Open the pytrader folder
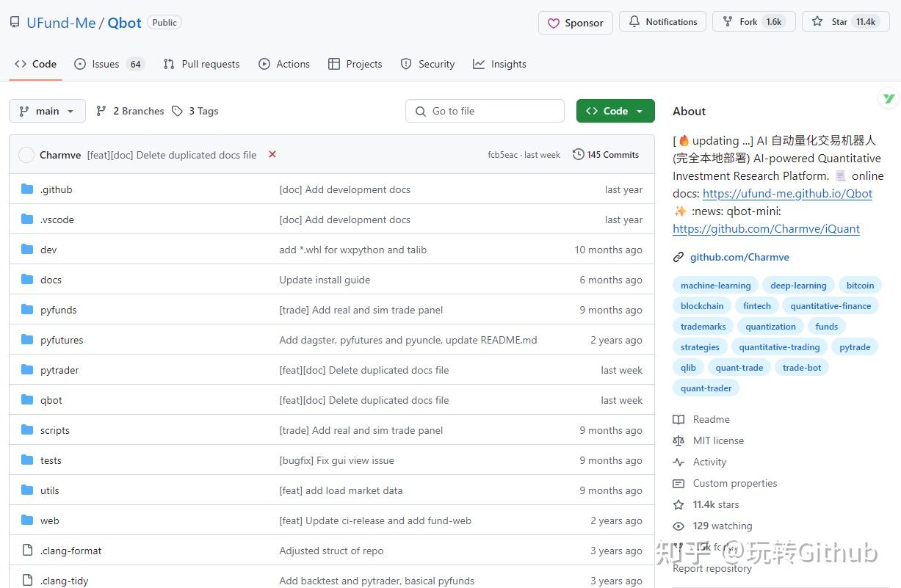901x588 pixels. pyautogui.click(x=59, y=370)
